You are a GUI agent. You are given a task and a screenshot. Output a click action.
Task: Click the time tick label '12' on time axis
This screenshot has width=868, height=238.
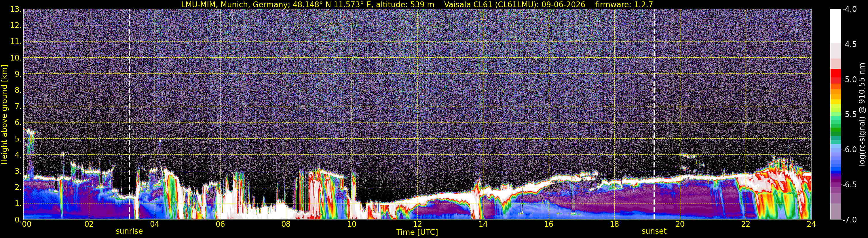point(417,224)
